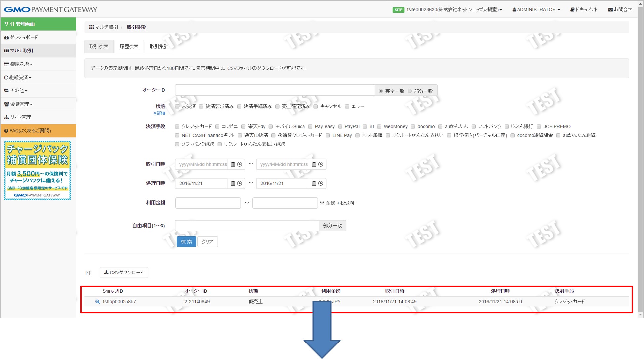Image resolution: width=644 pixels, height=359 pixels.
Task: Open calendar icon for 取引日時 start date
Action: [233, 164]
